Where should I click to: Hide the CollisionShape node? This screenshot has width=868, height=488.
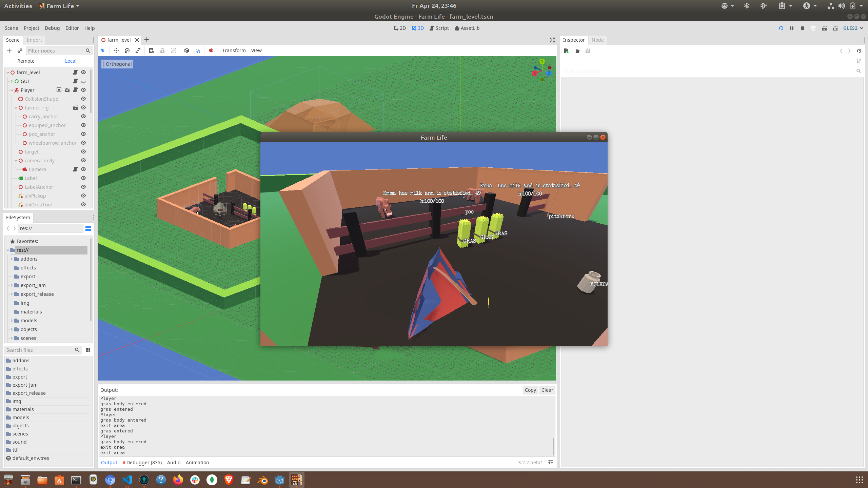click(x=83, y=99)
